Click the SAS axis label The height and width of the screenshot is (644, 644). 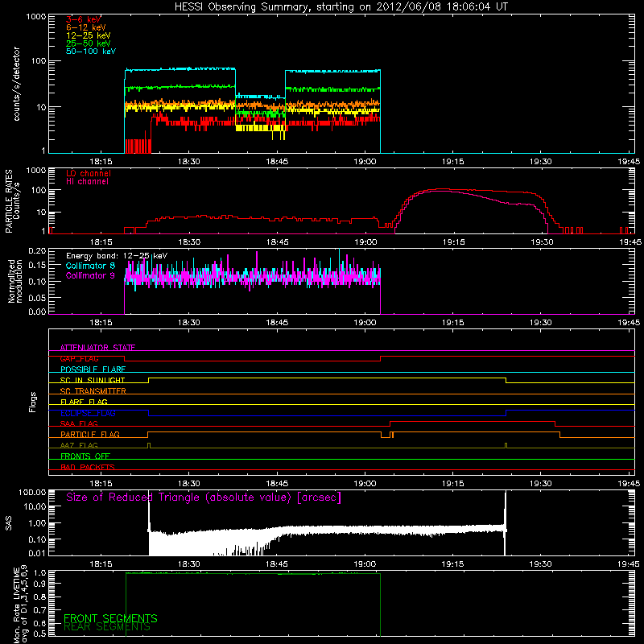pyautogui.click(x=8, y=522)
